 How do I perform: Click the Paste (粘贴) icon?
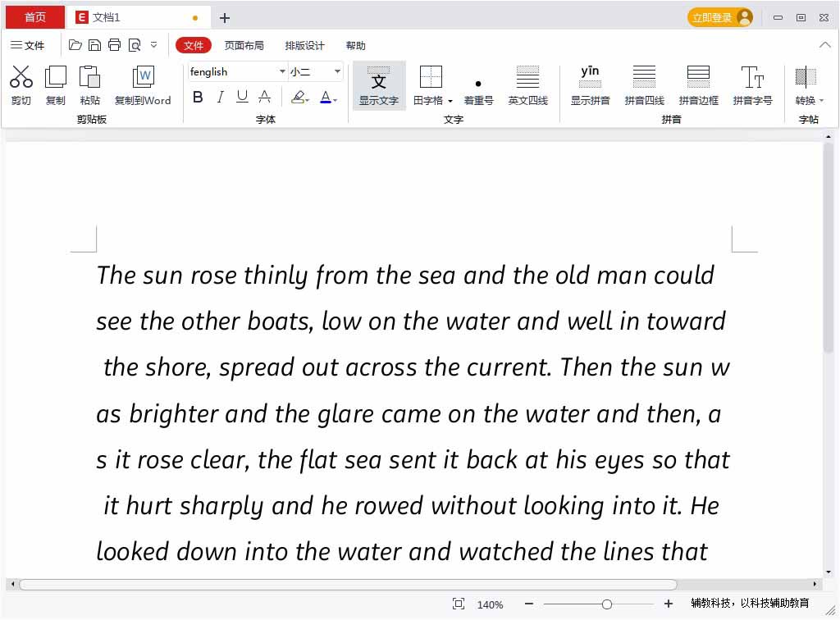pyautogui.click(x=89, y=76)
